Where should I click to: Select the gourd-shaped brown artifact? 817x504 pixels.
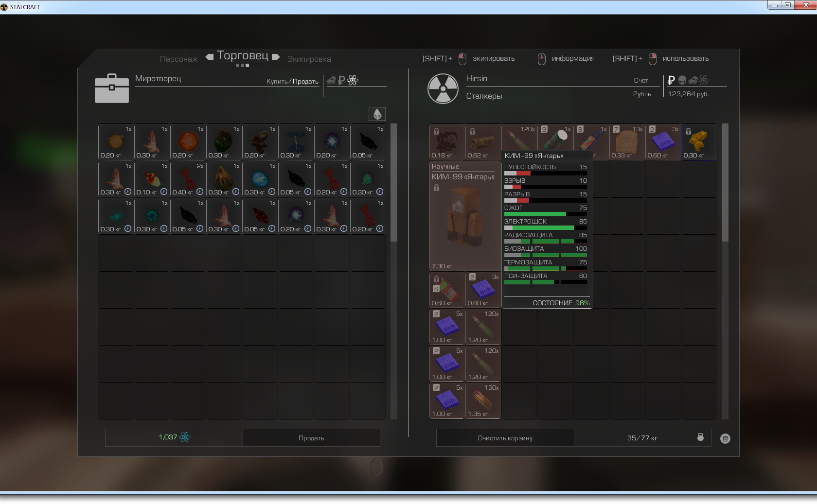(x=224, y=179)
